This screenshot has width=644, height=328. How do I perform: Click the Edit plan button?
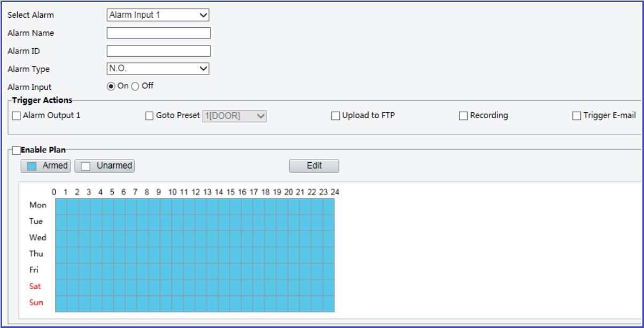[314, 166]
